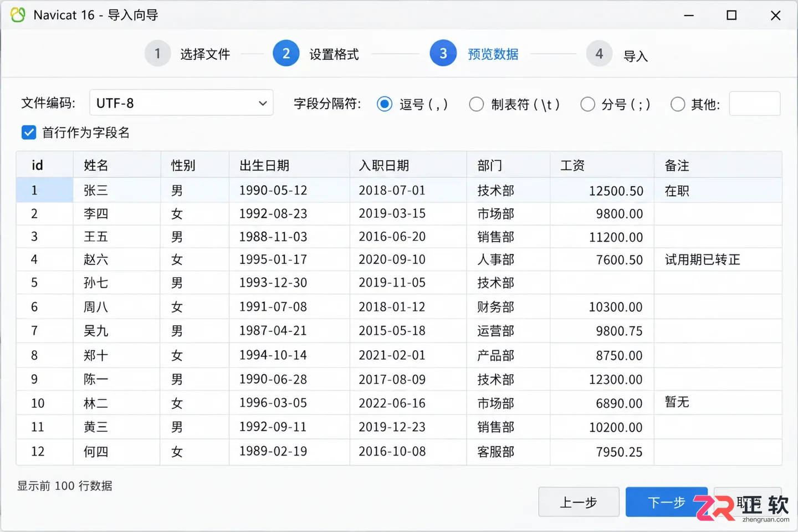Select step 3 预览数据
The width and height of the screenshot is (798, 532).
click(474, 54)
